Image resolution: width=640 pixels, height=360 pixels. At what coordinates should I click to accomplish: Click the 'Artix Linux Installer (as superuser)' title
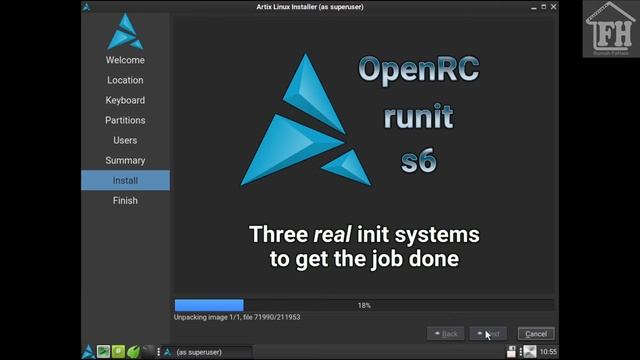(310, 7)
